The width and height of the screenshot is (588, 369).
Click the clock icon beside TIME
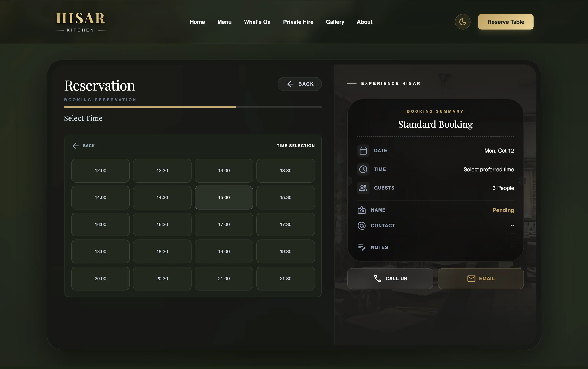click(x=363, y=169)
